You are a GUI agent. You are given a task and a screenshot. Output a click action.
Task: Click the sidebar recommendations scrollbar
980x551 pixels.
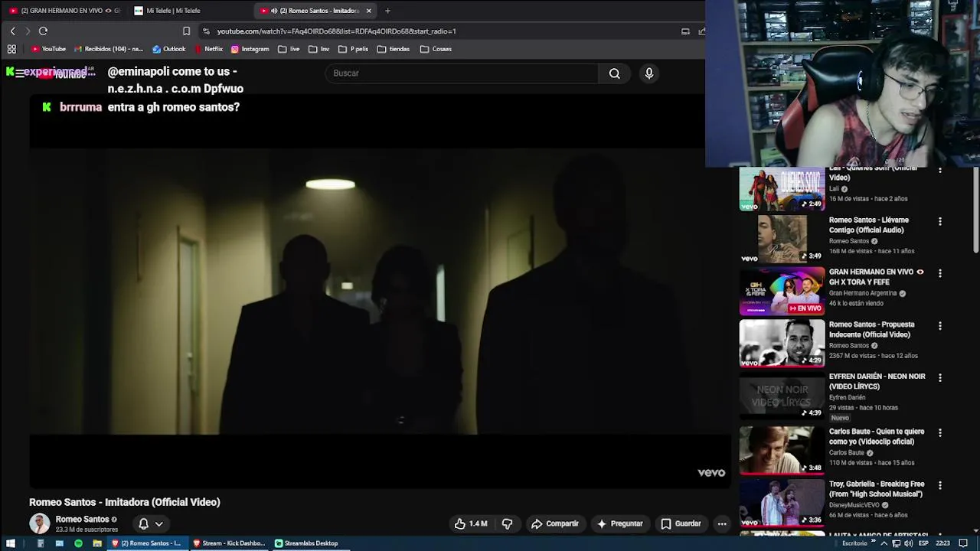pyautogui.click(x=976, y=210)
